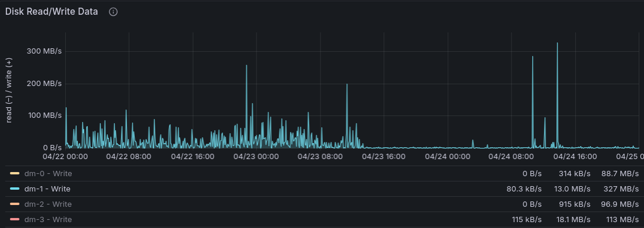Click the 04/22 16:00 x-axis label
The image size is (644, 228).
point(193,156)
